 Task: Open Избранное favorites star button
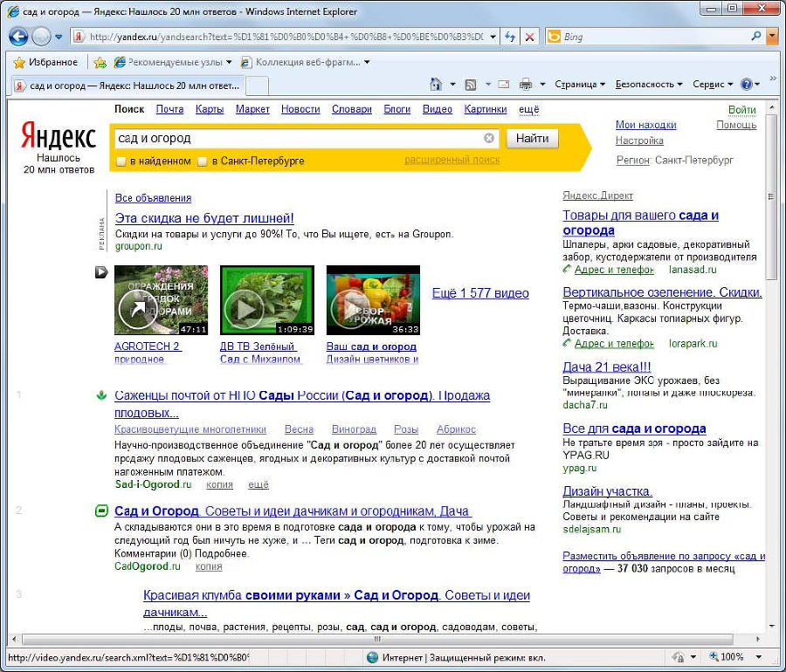click(45, 62)
